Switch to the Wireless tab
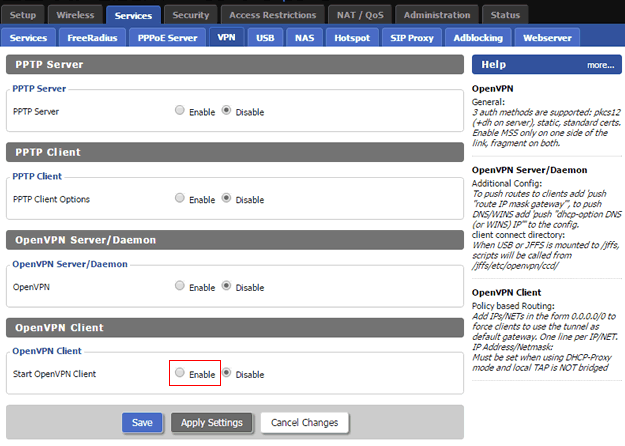 click(x=75, y=15)
